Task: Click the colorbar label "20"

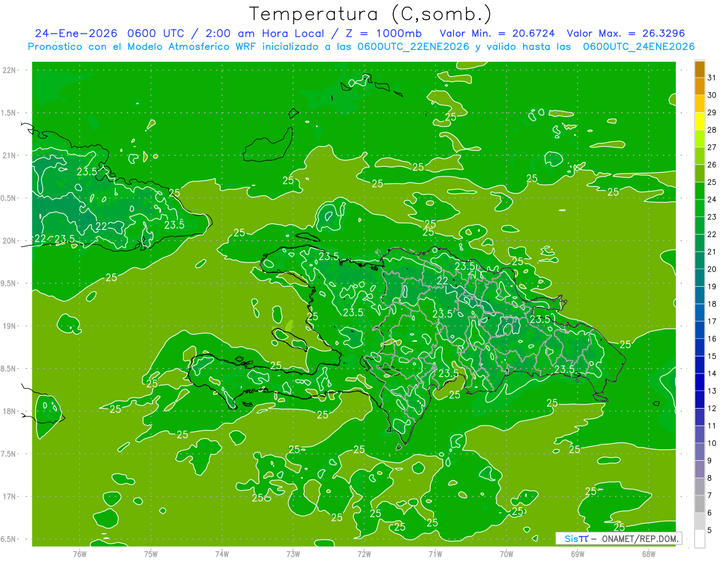Action: [x=712, y=269]
